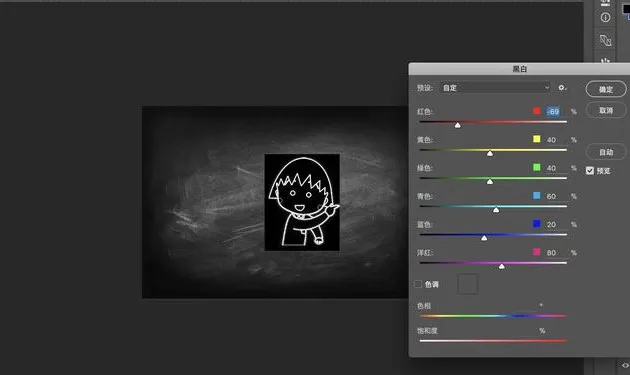The width and height of the screenshot is (630, 375).
Task: Open the preset options gear menu
Action: pos(562,88)
